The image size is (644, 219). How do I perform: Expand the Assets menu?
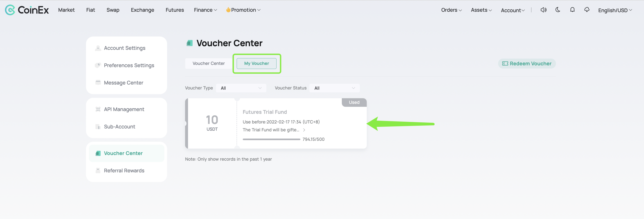(481, 10)
